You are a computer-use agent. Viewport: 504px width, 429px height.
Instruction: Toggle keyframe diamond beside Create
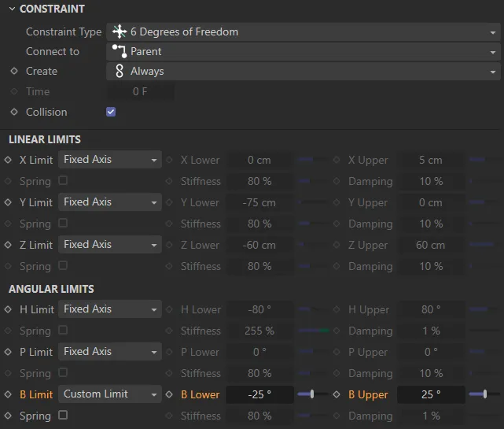coord(14,71)
